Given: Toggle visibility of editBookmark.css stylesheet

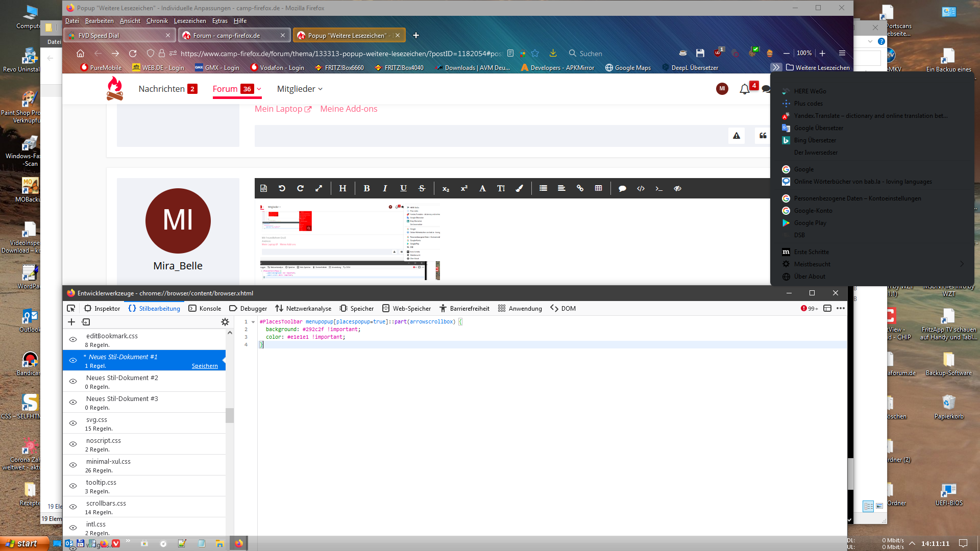Looking at the screenshot, I should (x=73, y=339).
